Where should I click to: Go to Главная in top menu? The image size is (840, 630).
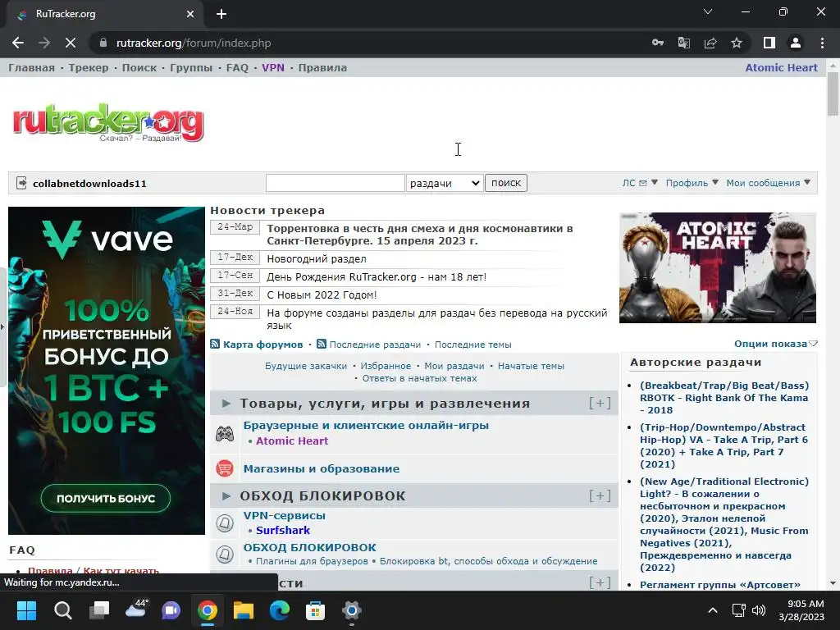pos(32,67)
